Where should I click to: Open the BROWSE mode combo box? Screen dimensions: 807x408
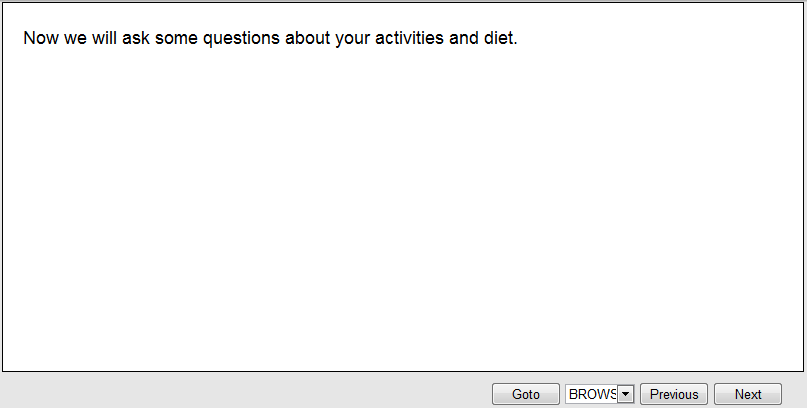point(592,394)
